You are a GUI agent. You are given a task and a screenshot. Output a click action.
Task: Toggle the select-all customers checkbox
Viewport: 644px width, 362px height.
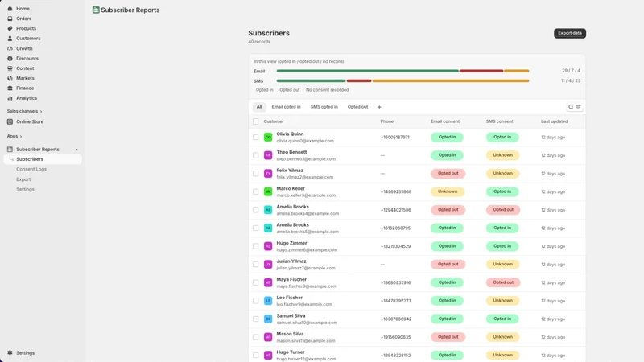(255, 121)
